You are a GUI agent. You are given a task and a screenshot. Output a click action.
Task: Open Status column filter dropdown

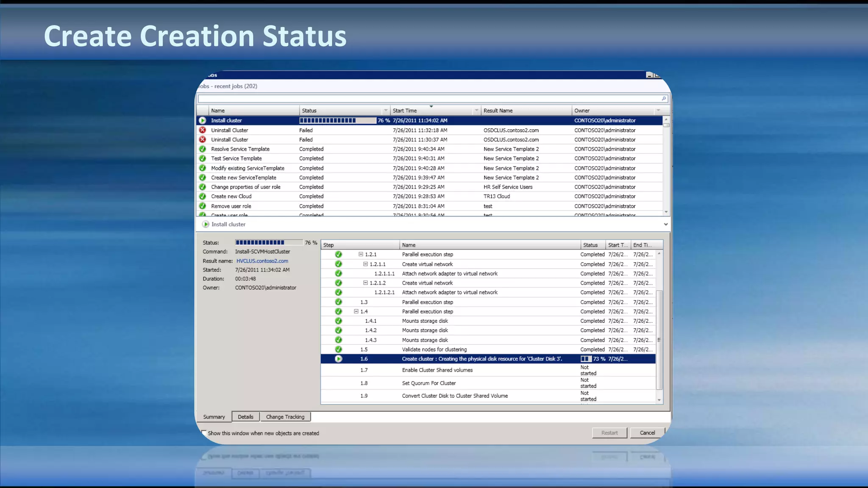[385, 111]
